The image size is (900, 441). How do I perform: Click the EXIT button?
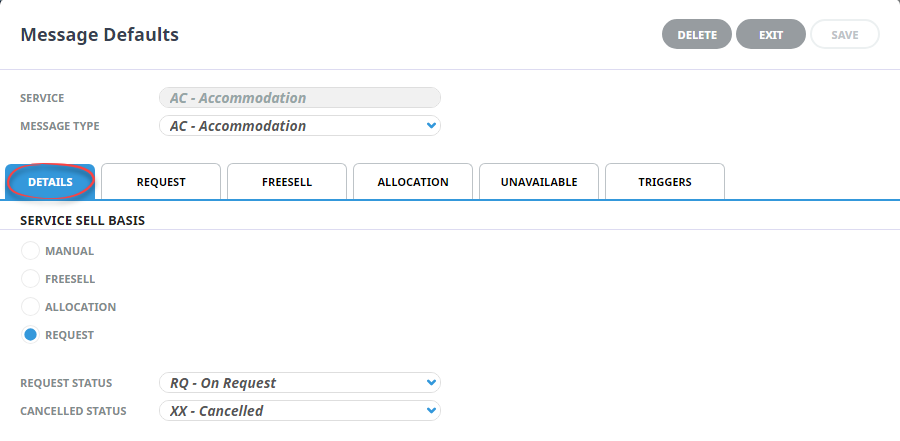(x=771, y=34)
